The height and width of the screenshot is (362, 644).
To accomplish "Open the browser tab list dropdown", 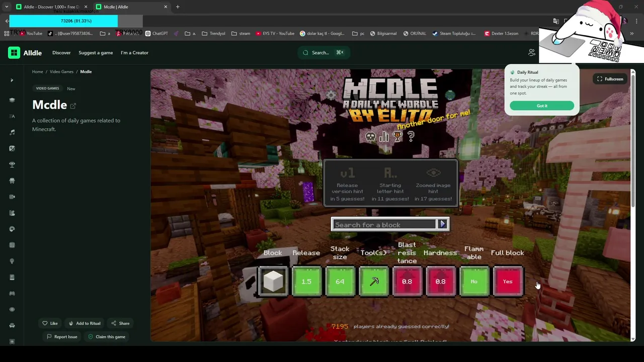I will click(x=7, y=7).
